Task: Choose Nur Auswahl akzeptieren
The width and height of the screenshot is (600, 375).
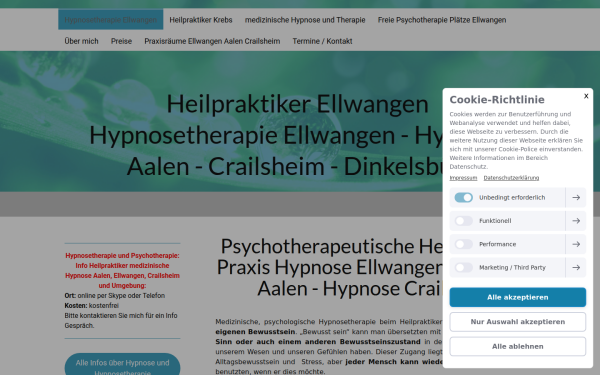Action: point(517,322)
